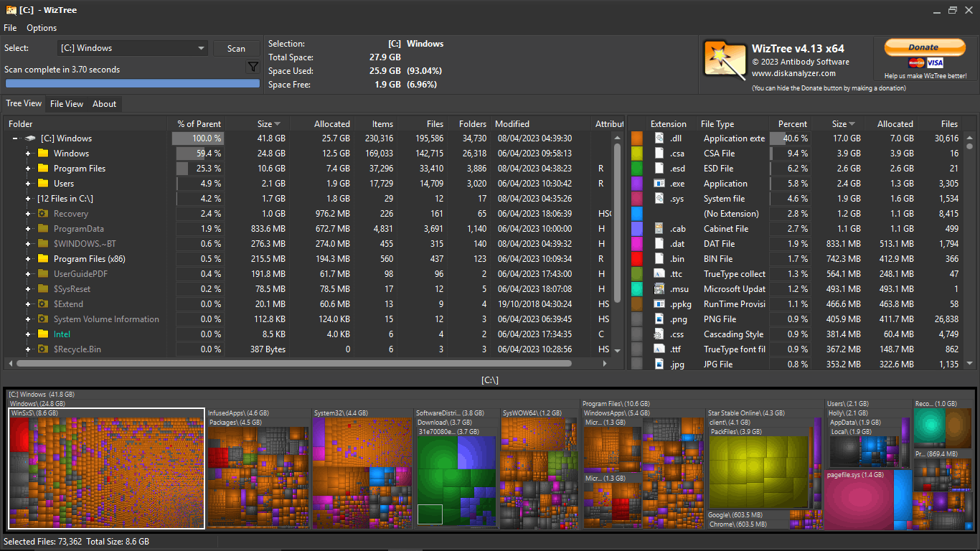The width and height of the screenshot is (980, 551).
Task: Click the .jpg file type icon
Action: (x=659, y=364)
